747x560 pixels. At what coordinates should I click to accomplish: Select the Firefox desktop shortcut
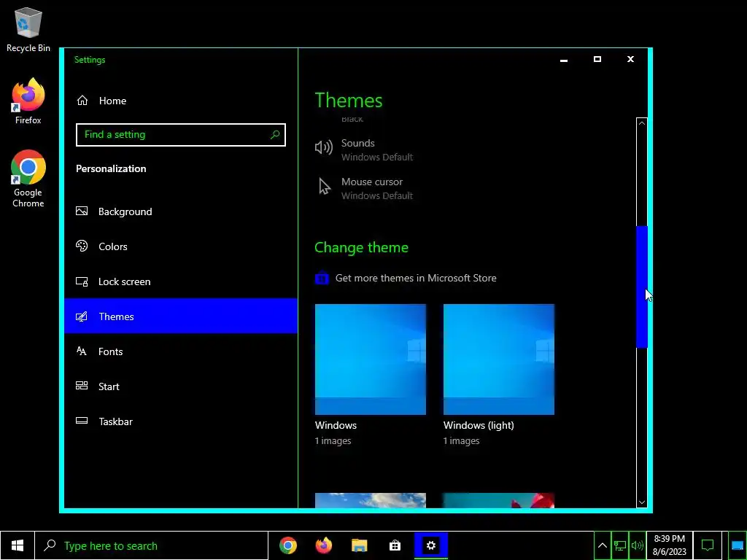[x=28, y=101]
